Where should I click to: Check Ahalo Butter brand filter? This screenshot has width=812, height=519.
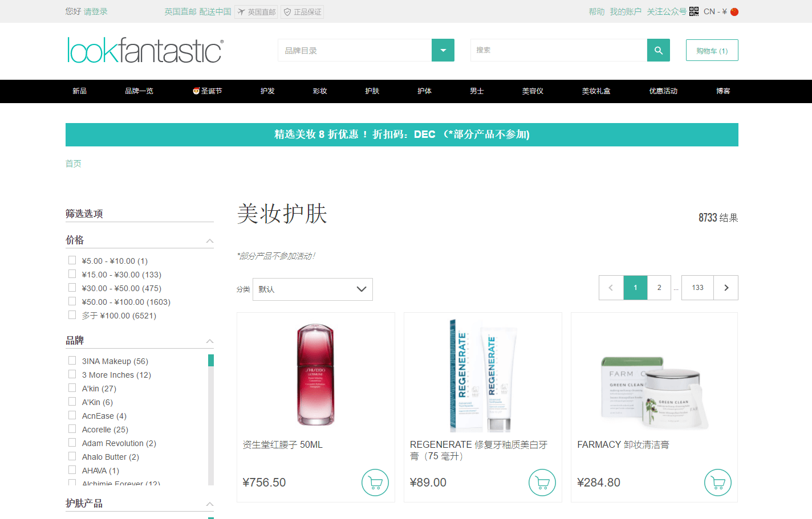tap(72, 456)
